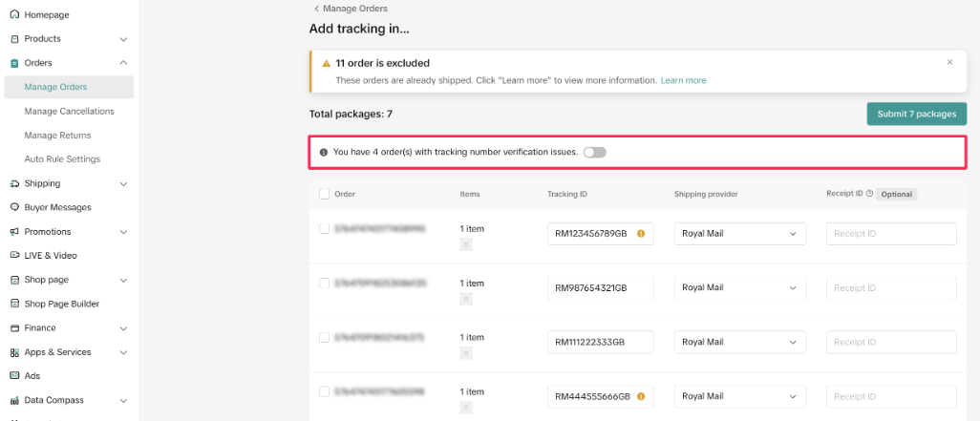Tick checkbox for the RM987654321GB order row

(x=324, y=284)
